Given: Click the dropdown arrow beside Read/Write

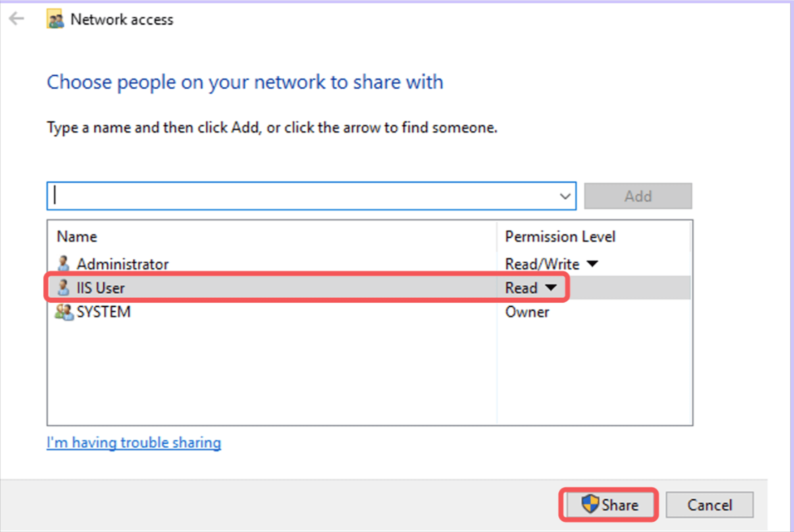Looking at the screenshot, I should [592, 264].
